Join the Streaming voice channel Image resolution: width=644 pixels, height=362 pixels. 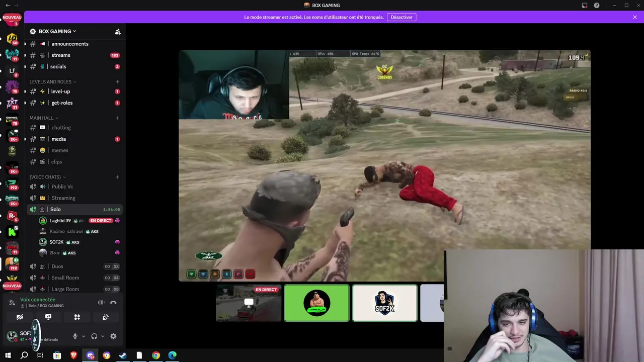point(74,198)
